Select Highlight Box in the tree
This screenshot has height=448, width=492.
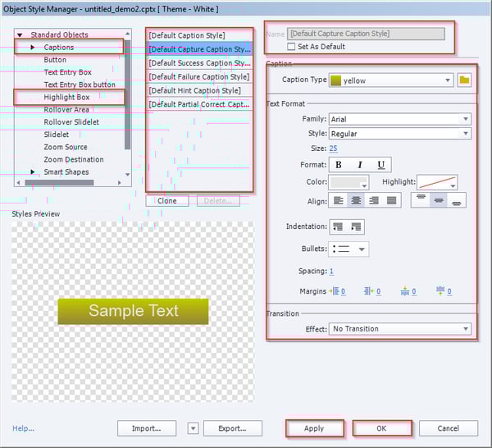(67, 98)
